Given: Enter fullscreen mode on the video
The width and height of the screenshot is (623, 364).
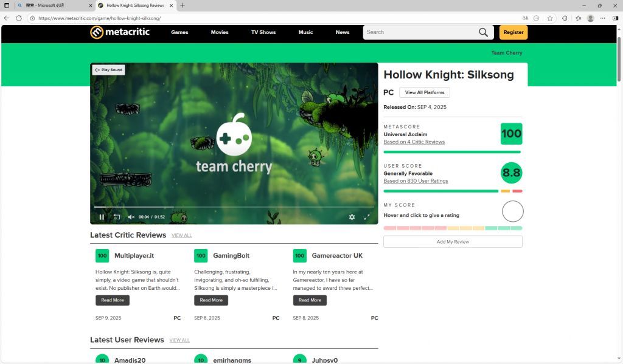Looking at the screenshot, I should click(367, 217).
